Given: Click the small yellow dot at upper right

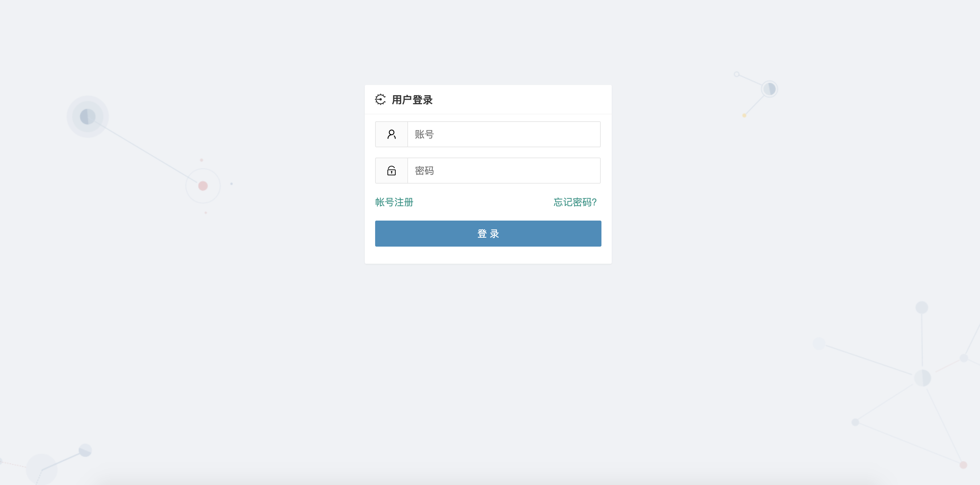Looking at the screenshot, I should click(744, 115).
